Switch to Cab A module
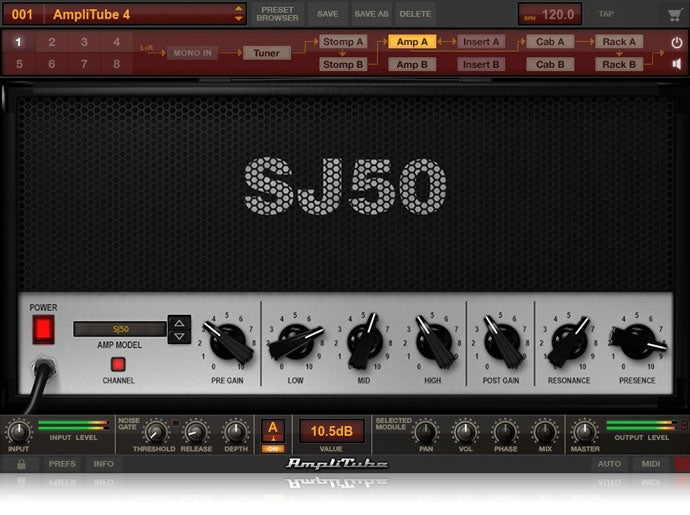 tap(550, 42)
